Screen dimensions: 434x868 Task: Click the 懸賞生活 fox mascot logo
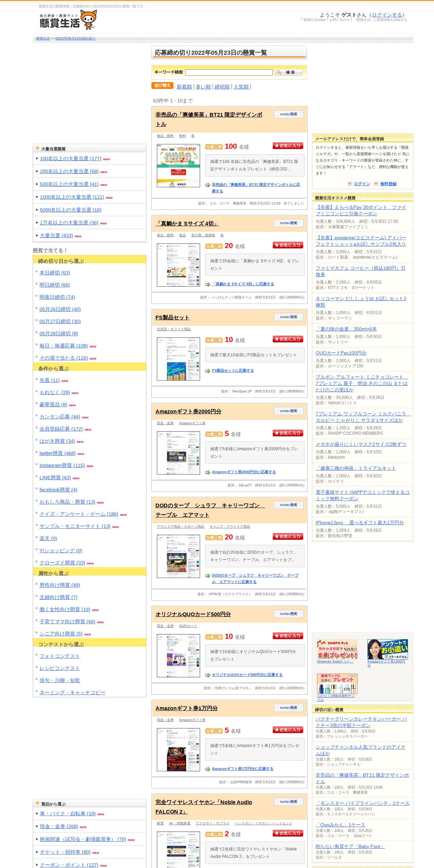tap(68, 20)
